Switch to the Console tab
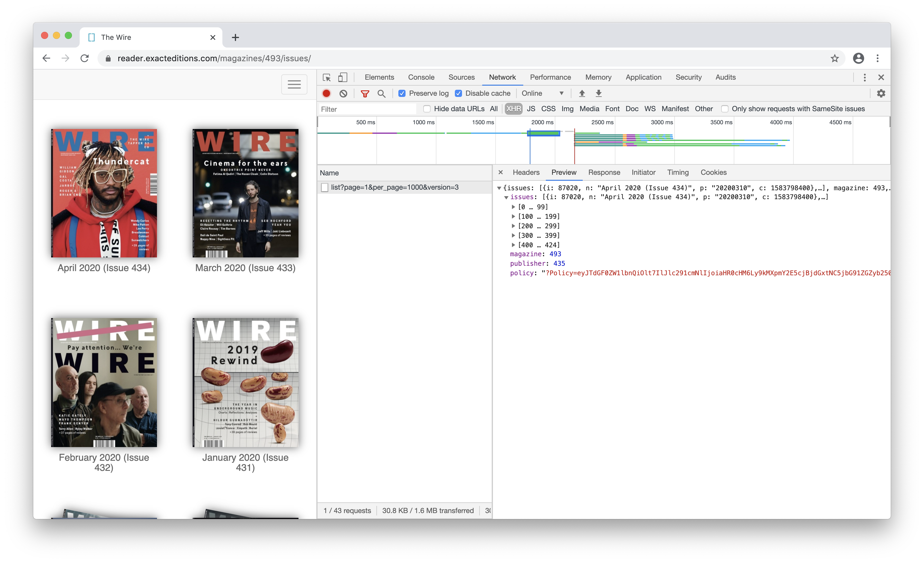924x563 pixels. tap(421, 77)
